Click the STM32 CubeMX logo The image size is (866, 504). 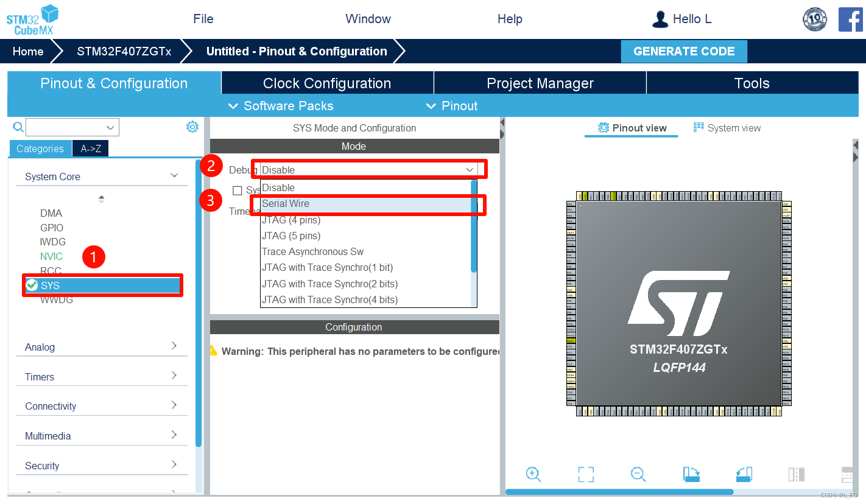(33, 19)
